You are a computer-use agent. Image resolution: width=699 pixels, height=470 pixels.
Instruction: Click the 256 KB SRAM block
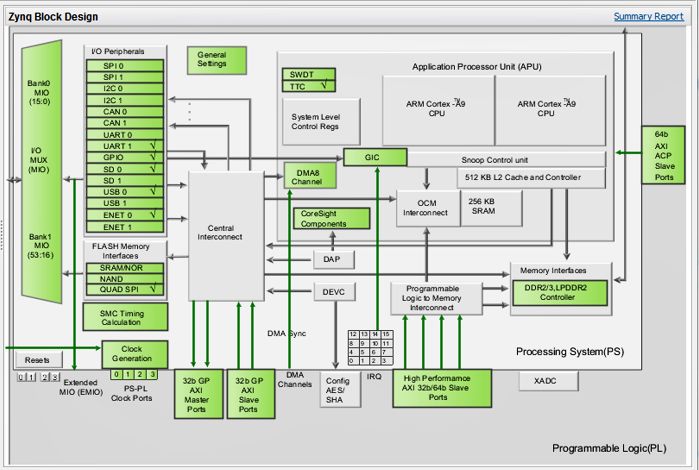491,208
